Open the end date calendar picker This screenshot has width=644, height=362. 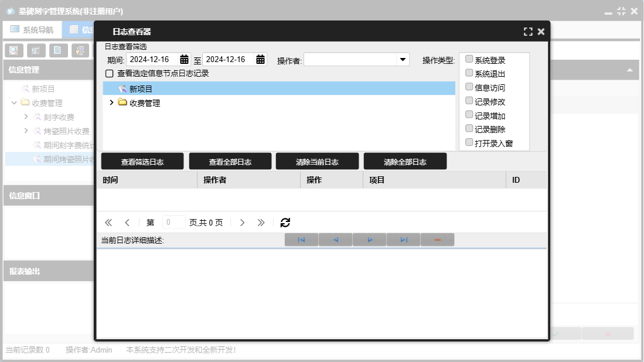pos(260,60)
